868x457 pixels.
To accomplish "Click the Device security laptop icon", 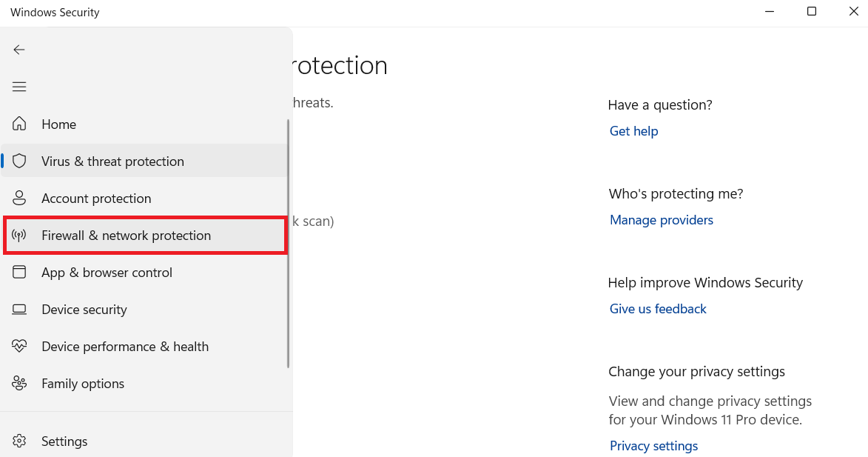I will tap(19, 309).
